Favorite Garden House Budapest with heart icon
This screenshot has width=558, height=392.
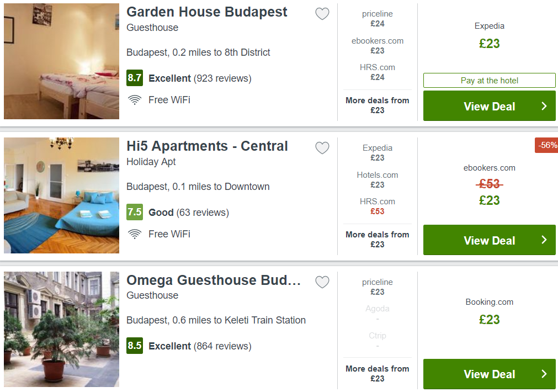pos(322,14)
